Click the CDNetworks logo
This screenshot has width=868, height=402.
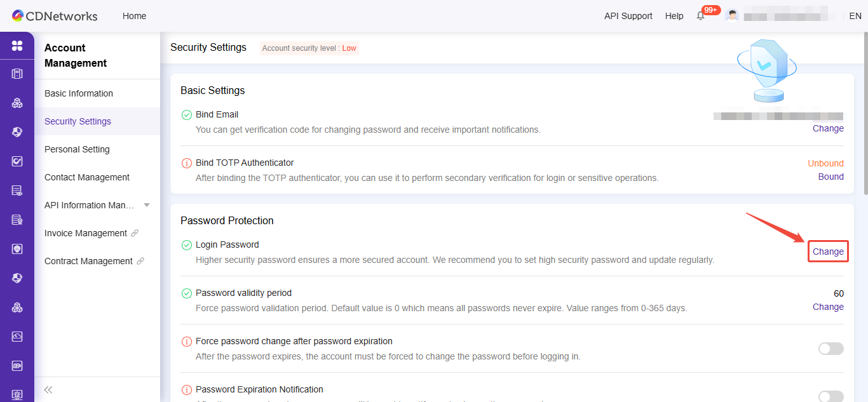point(55,16)
